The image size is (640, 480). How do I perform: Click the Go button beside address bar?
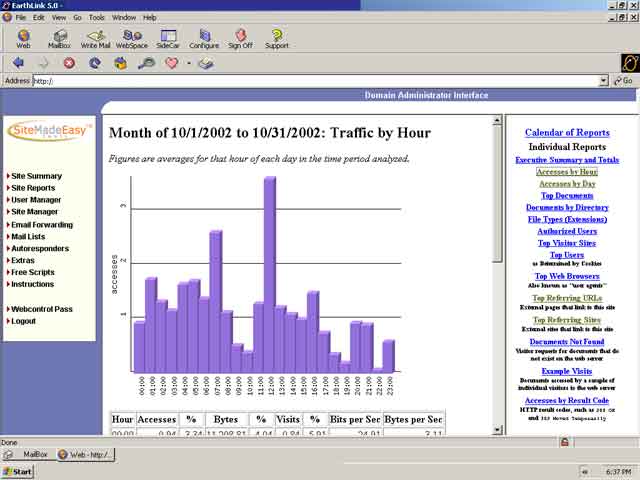coord(624,81)
